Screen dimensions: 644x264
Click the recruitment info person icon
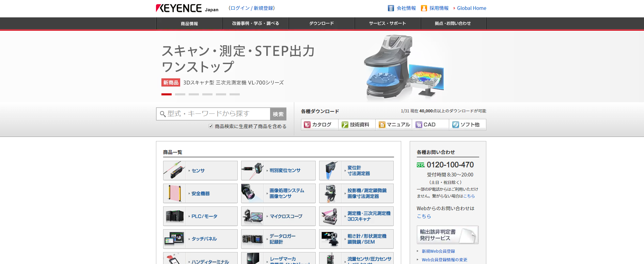point(424,8)
